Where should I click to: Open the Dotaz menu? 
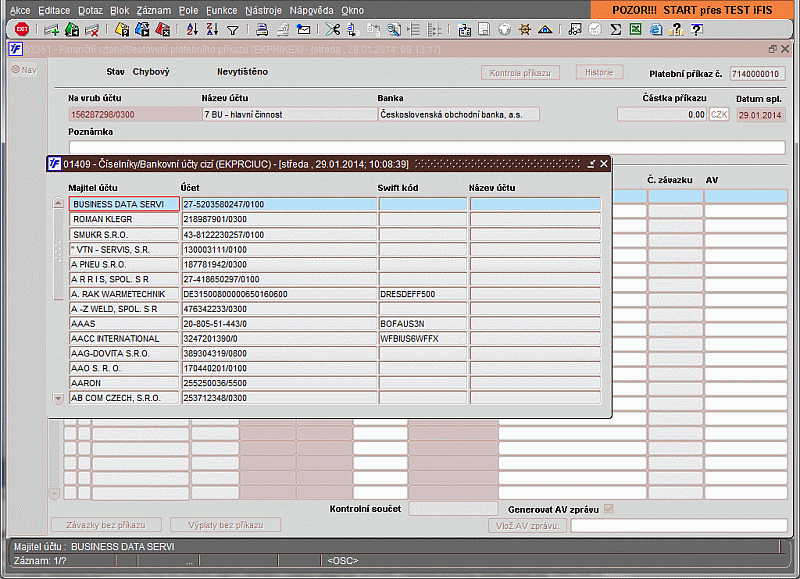click(x=90, y=10)
